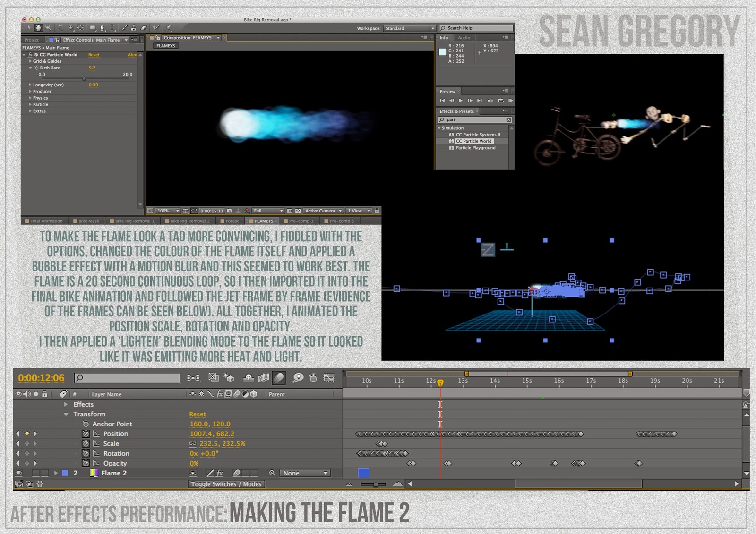Open the magnification 100% dropdown
This screenshot has width=756, height=534.
coord(166,211)
